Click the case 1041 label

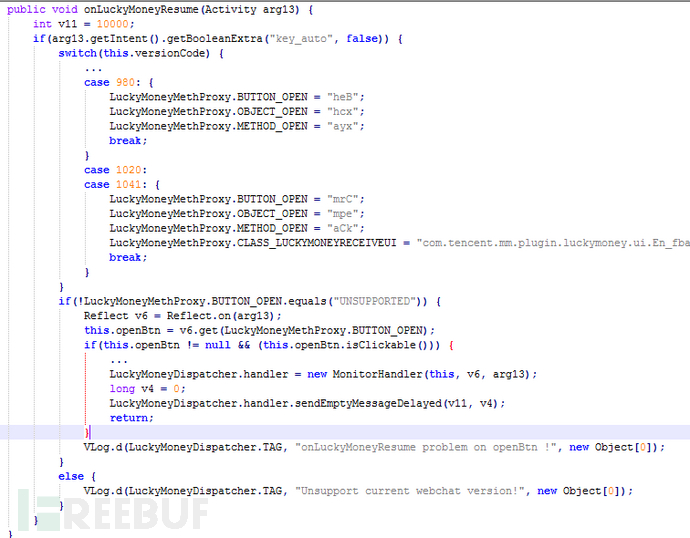click(115, 184)
